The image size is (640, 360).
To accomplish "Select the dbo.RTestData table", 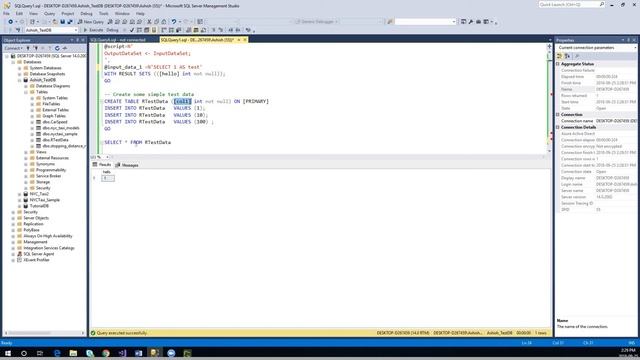I will click(56, 140).
